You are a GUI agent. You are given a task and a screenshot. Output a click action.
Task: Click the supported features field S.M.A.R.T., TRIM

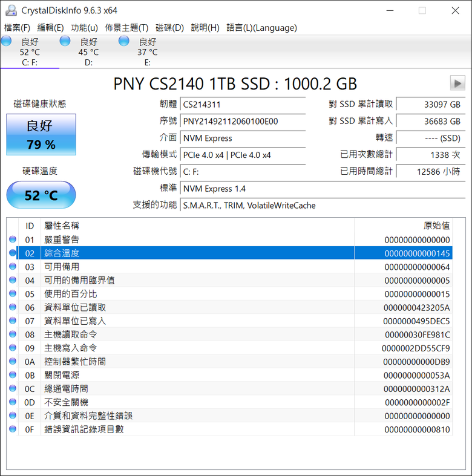(x=323, y=206)
